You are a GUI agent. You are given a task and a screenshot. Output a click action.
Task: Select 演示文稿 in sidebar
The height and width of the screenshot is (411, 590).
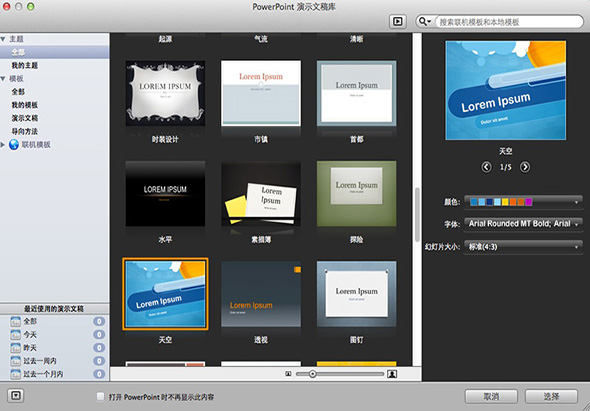(x=24, y=118)
